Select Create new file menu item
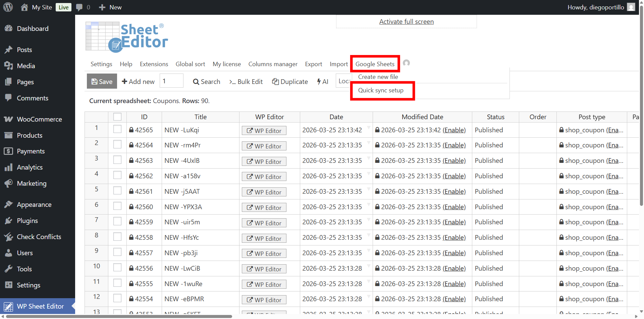 click(378, 77)
